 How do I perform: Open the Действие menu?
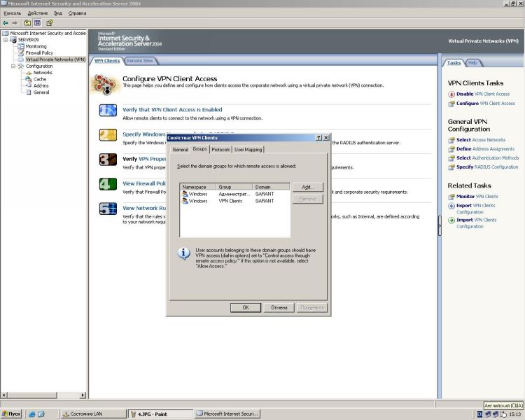(38, 13)
